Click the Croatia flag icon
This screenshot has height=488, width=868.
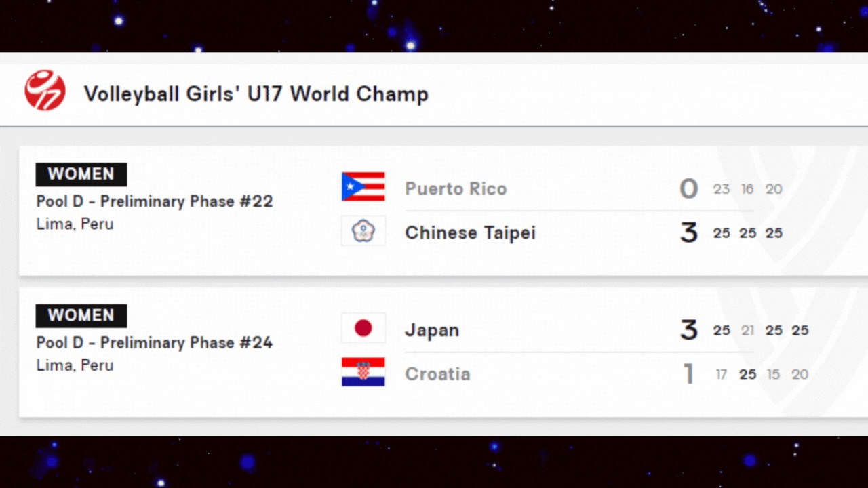(x=363, y=372)
